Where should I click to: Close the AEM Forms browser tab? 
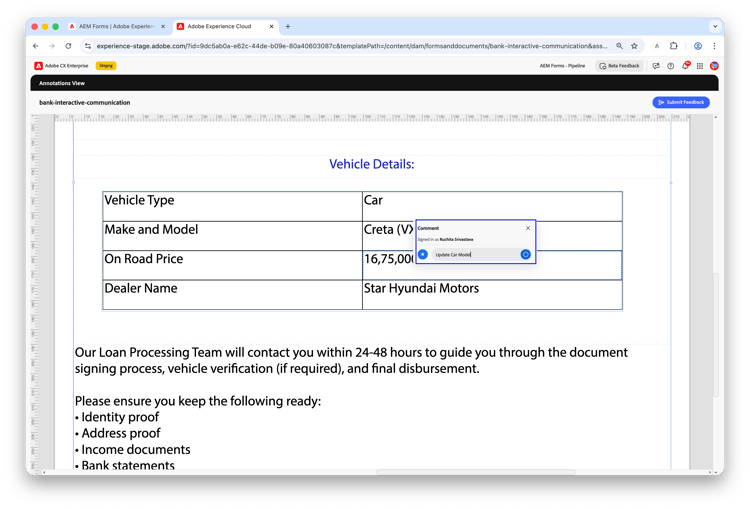pyautogui.click(x=163, y=27)
